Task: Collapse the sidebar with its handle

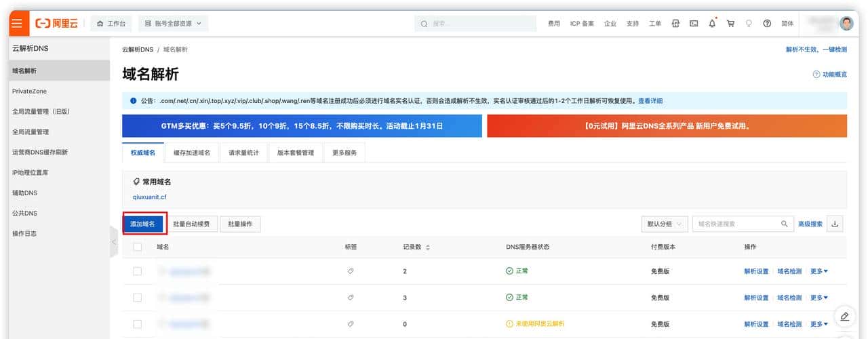Action: [x=113, y=242]
